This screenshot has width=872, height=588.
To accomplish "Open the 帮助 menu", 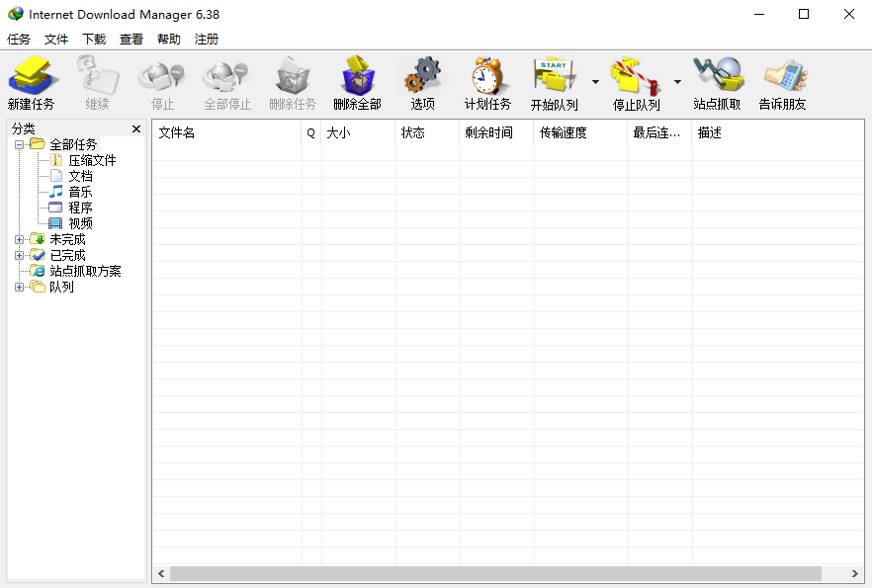I will (169, 39).
